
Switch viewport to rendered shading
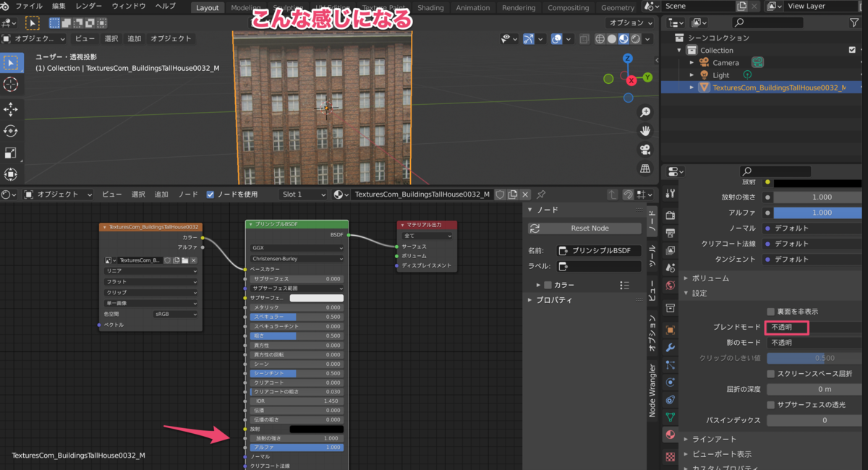(635, 39)
